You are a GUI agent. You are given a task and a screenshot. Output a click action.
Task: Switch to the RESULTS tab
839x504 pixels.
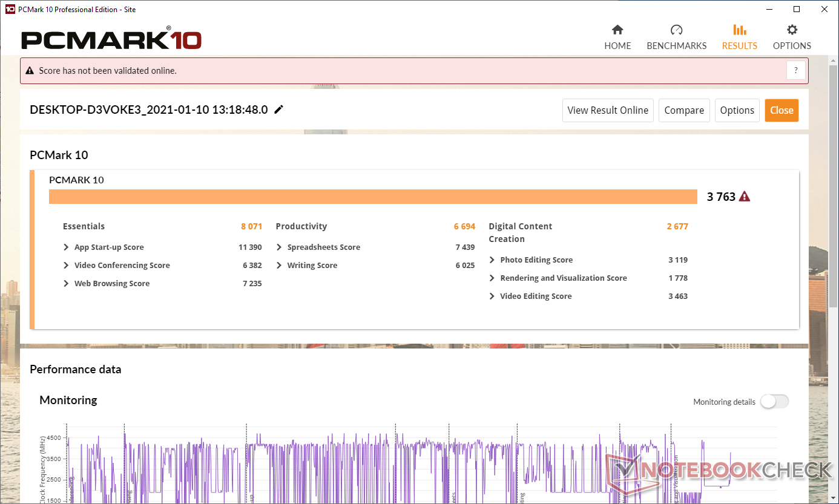[740, 46]
